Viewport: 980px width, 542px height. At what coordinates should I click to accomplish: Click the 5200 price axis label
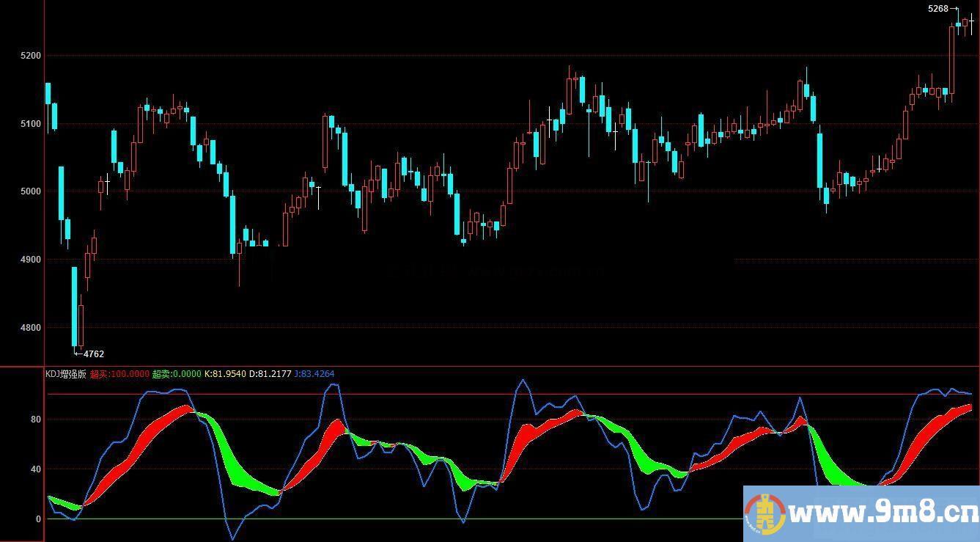coord(31,56)
